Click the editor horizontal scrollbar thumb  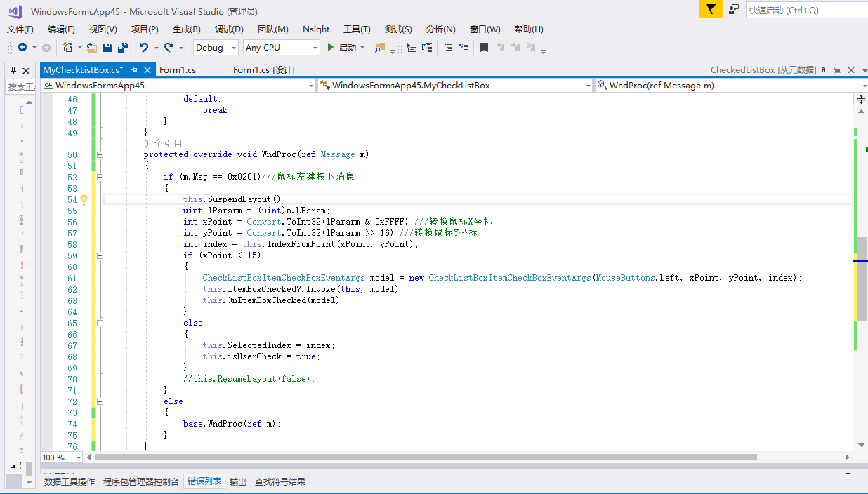pos(426,458)
